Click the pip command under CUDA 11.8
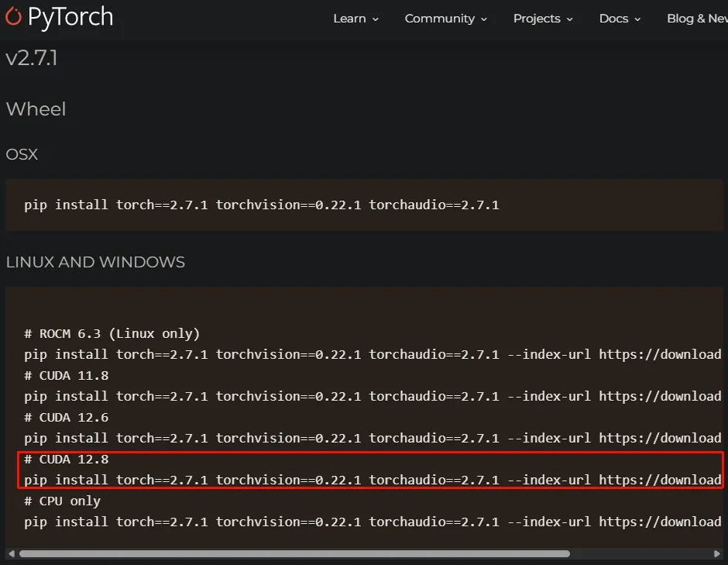728x565 pixels. tap(373, 396)
